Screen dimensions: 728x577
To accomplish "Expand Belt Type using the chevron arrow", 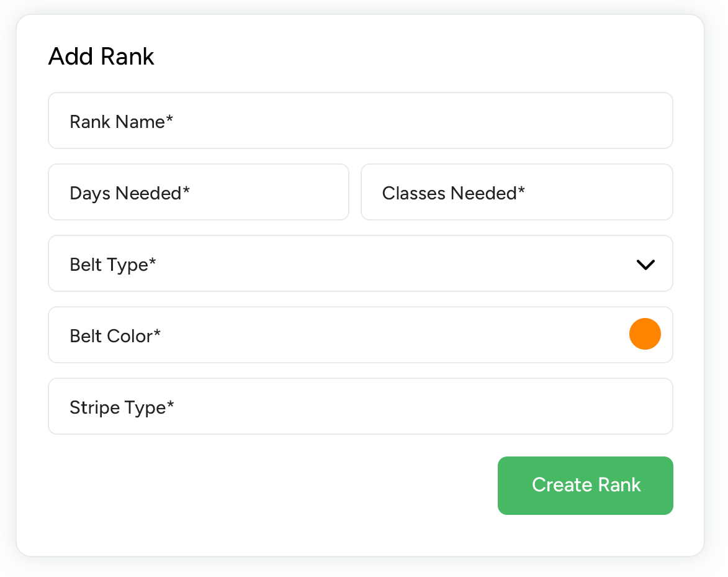I will click(x=645, y=265).
